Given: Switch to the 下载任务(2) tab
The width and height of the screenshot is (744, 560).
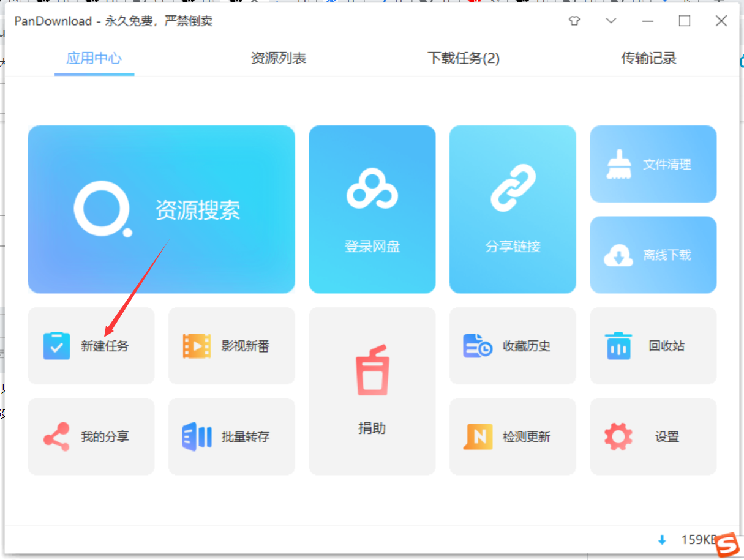Looking at the screenshot, I should click(x=464, y=59).
